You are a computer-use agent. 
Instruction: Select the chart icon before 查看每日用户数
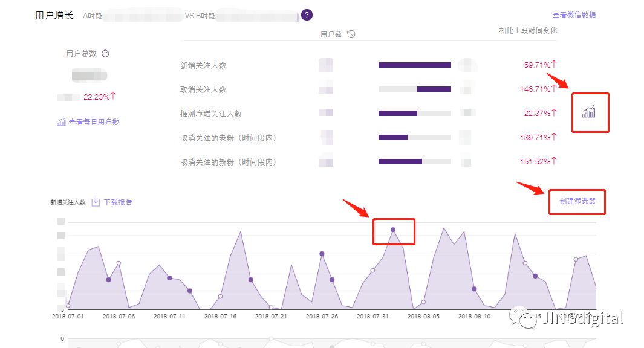pos(61,121)
